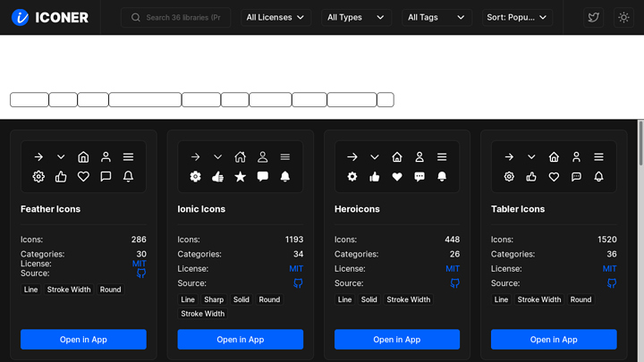Click the Heroicons chevron-down icon
Viewport: 644px width, 362px height.
375,156
